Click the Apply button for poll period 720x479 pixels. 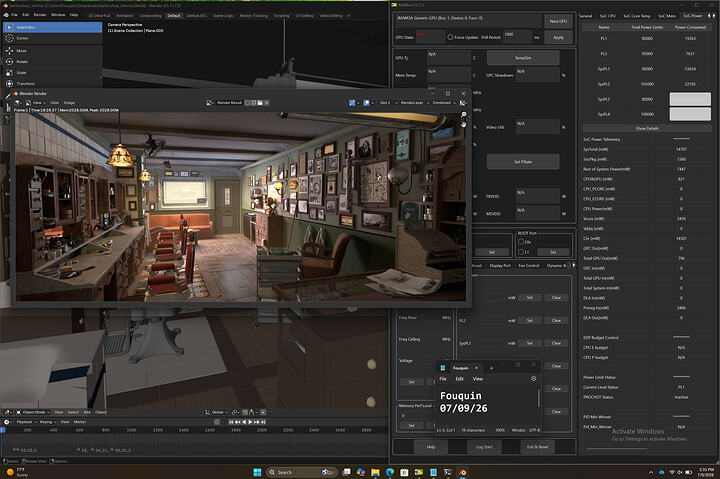[x=558, y=37]
